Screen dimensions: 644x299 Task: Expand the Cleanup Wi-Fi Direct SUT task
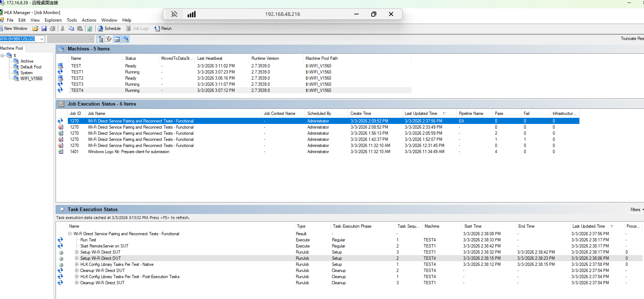(x=76, y=283)
